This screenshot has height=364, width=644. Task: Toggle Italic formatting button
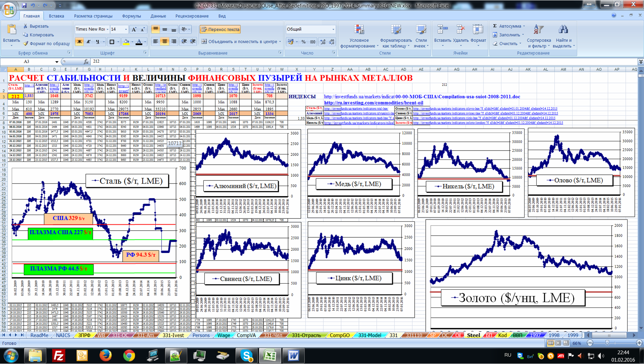[89, 42]
